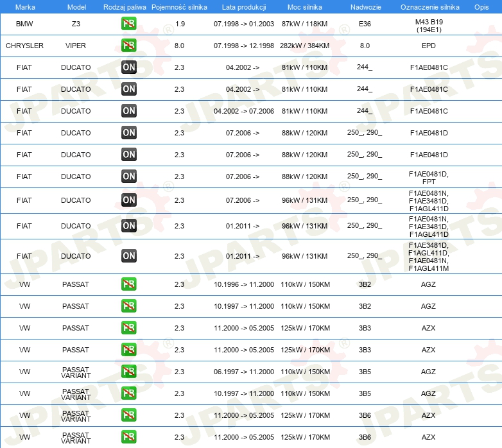Select 10.1997 -> 11.2000 cell in Passat Variant 3B5 row
This screenshot has height=448, width=502.
[244, 393]
